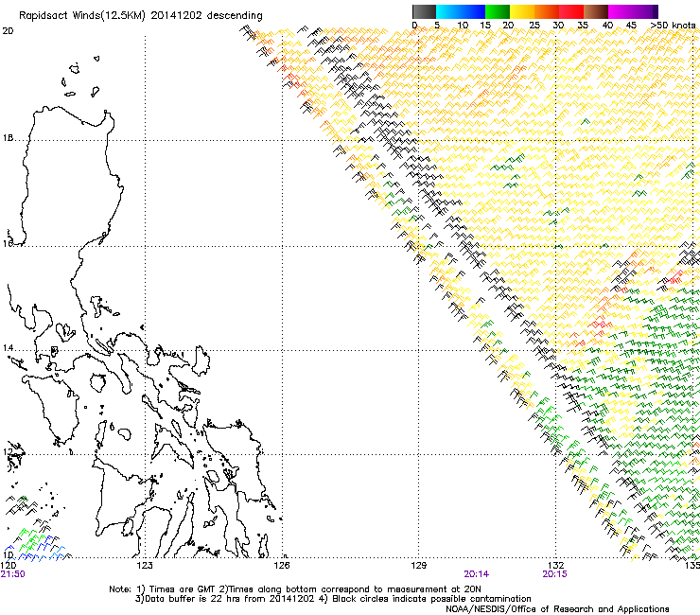Click the '123' longitude label
The height and width of the screenshot is (615, 700).
click(145, 566)
